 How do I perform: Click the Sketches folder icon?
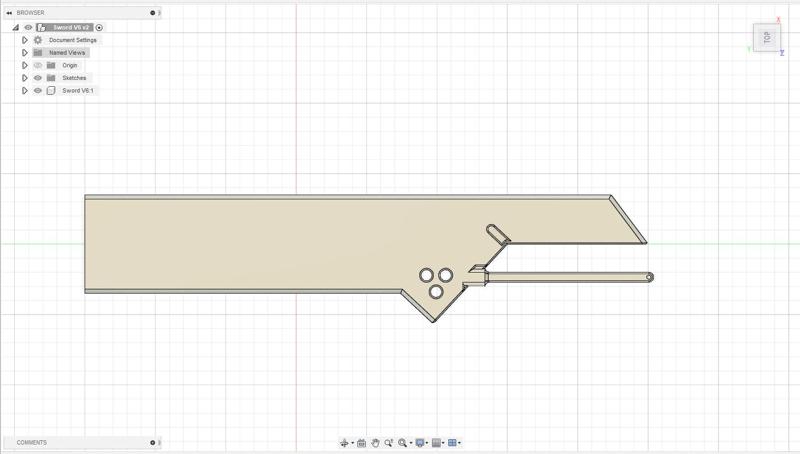point(51,78)
